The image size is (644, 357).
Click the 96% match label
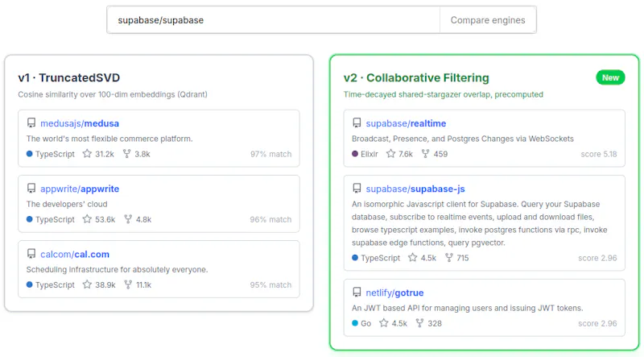click(x=270, y=220)
